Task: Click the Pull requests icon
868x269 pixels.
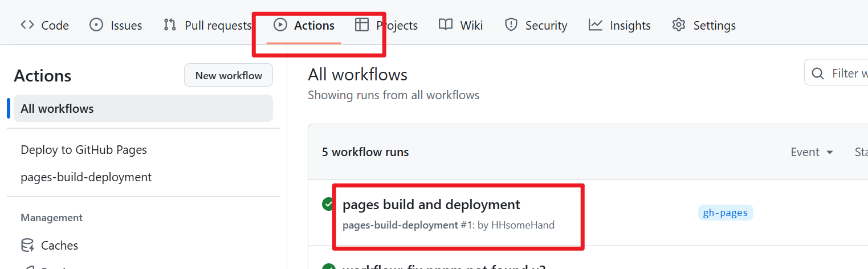Action: pos(170,25)
